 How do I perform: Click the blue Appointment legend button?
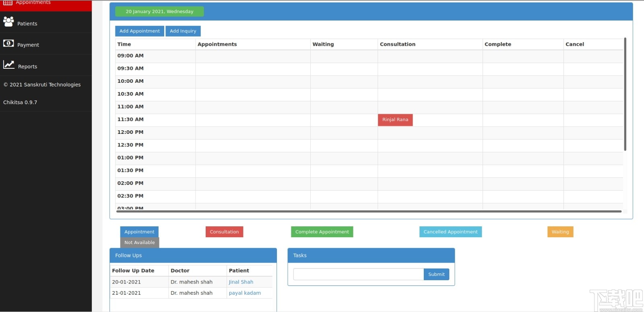(139, 232)
